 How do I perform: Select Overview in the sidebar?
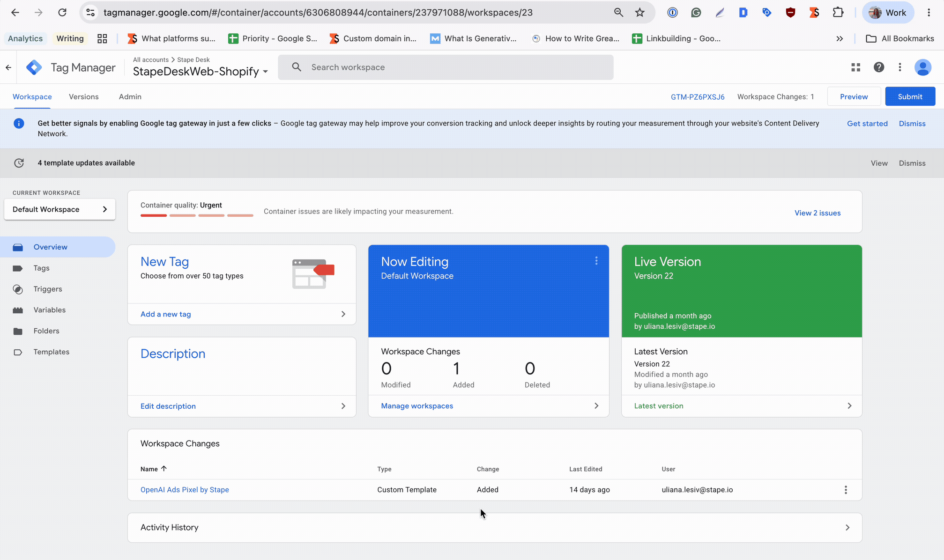click(x=58, y=247)
